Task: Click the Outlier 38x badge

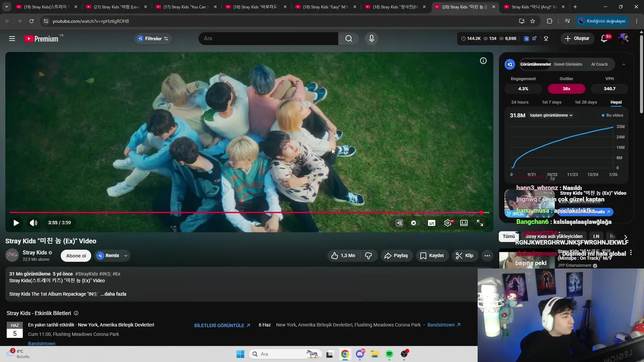Action: (567, 88)
